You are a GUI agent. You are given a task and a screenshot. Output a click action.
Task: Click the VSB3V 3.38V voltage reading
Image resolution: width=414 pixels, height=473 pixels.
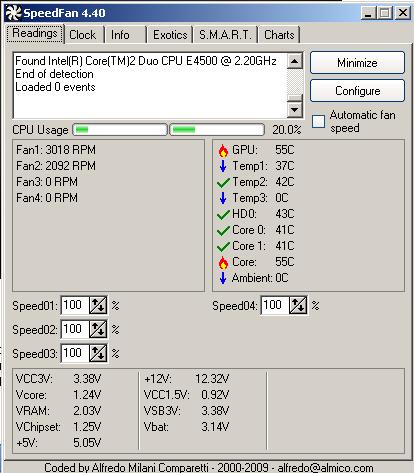pos(186,411)
